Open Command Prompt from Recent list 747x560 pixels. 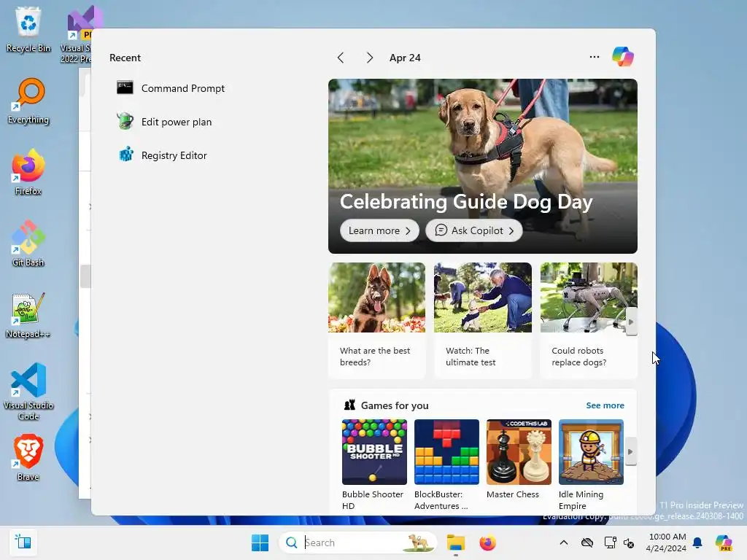(x=171, y=88)
